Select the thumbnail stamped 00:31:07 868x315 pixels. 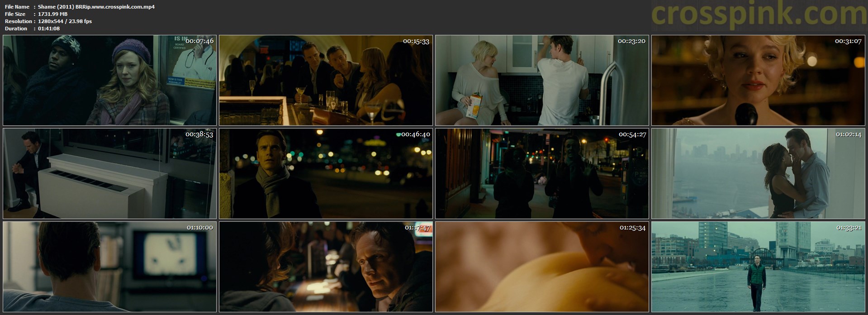coord(758,80)
